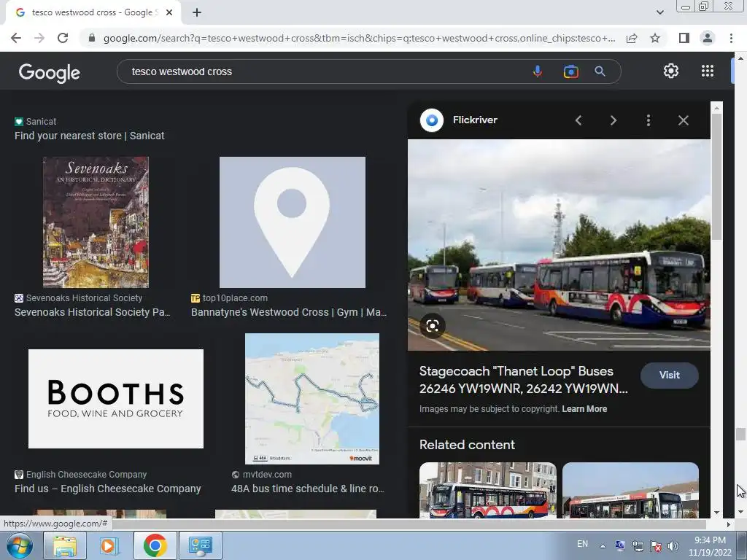Viewport: 747px width, 560px height.
Task: Reload the page with the refresh icon
Action: click(x=63, y=38)
